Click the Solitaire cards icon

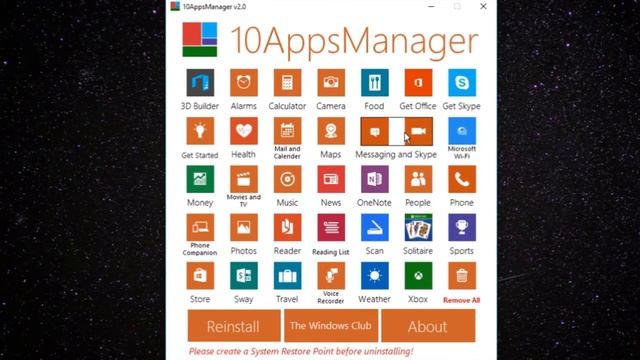click(x=418, y=227)
